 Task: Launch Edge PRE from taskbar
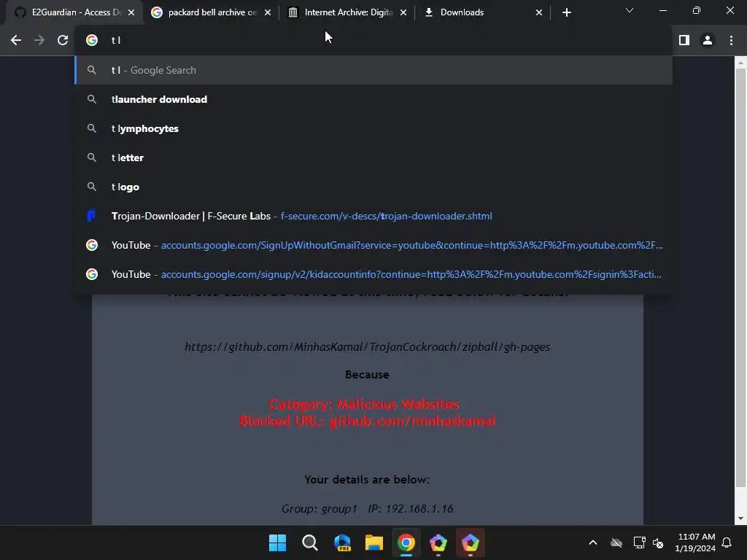coord(342,542)
